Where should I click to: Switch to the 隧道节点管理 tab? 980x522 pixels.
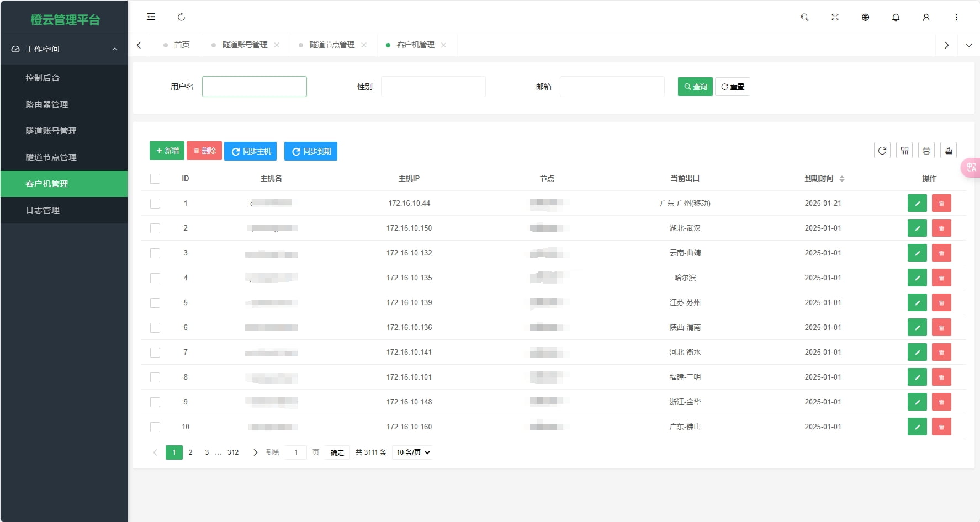pyautogui.click(x=332, y=45)
